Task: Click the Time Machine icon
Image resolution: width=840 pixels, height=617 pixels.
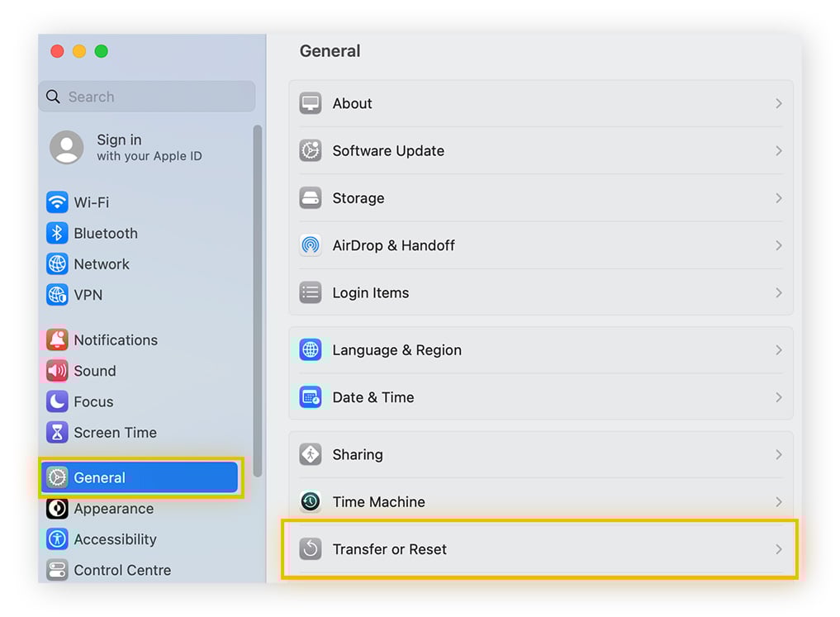Action: coord(310,501)
